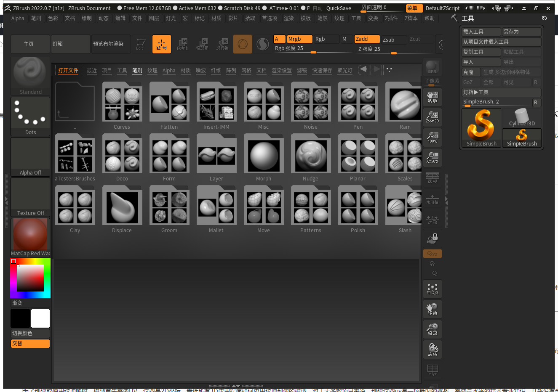Select the Move axis M icon
Screen dimensions: 558x392
click(x=182, y=44)
